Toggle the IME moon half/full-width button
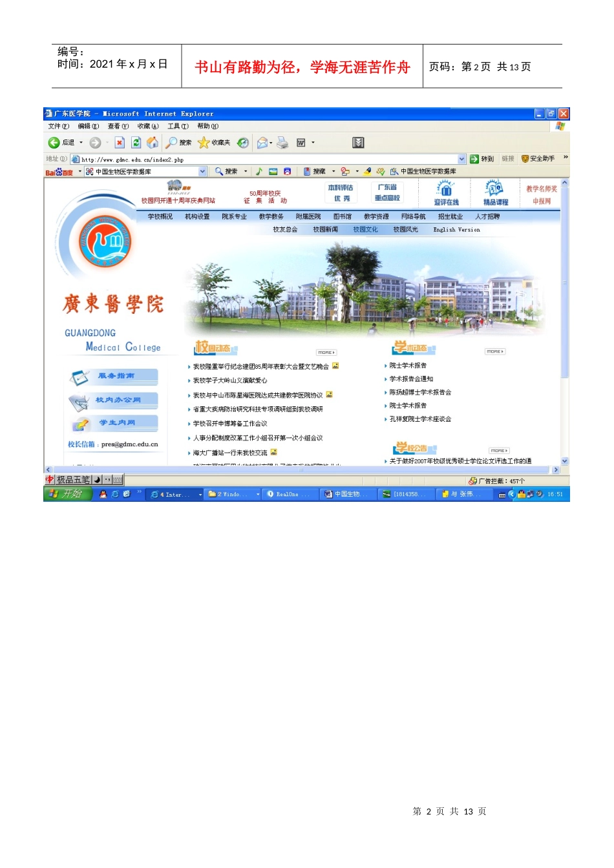 tap(98, 480)
